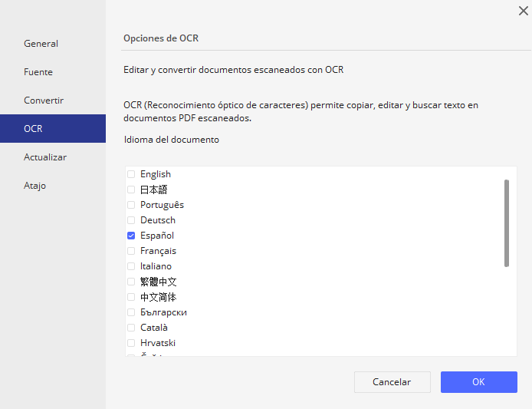Image resolution: width=532 pixels, height=409 pixels.
Task: Select the Français checkbox
Action: tap(131, 251)
